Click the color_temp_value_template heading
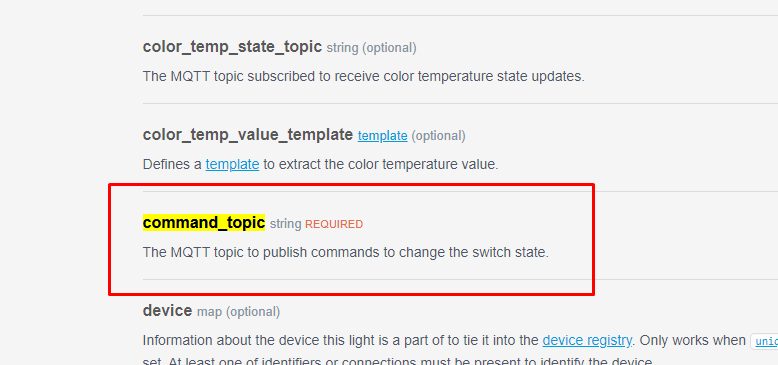Screen dimensions: 778x365 point(248,134)
